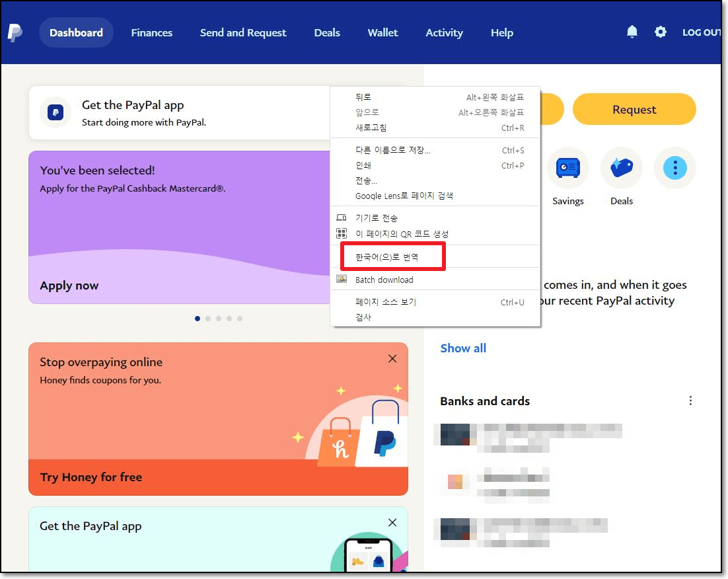Select first carousel dot
Screen dimensions: 728x579
click(198, 319)
